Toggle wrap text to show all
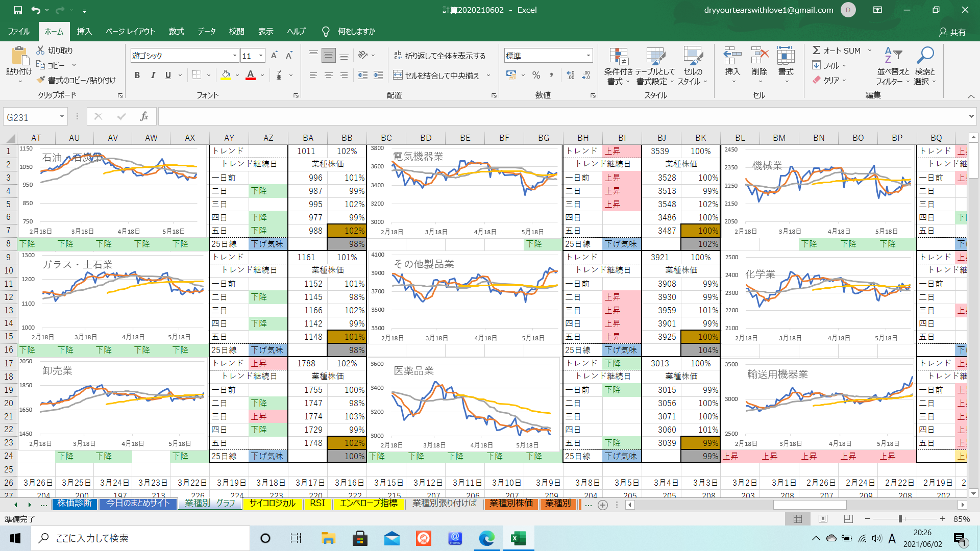Viewport: 980px width, 551px height. point(439,56)
